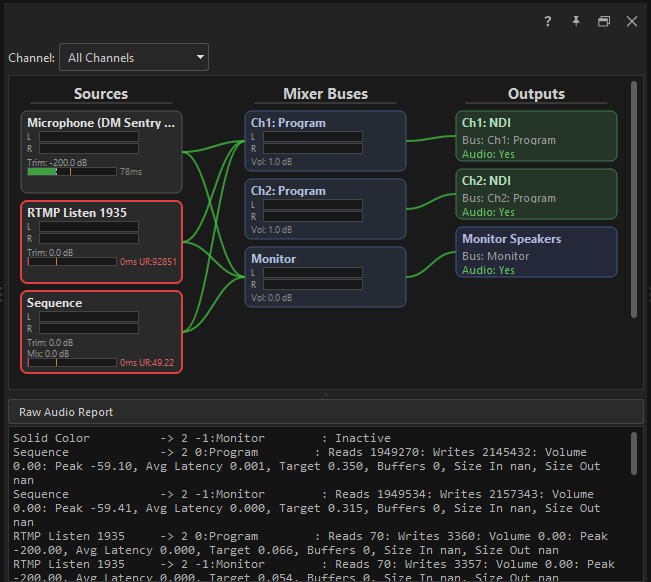Select the Ch2: NDI output node
651x582 pixels.
[536, 194]
